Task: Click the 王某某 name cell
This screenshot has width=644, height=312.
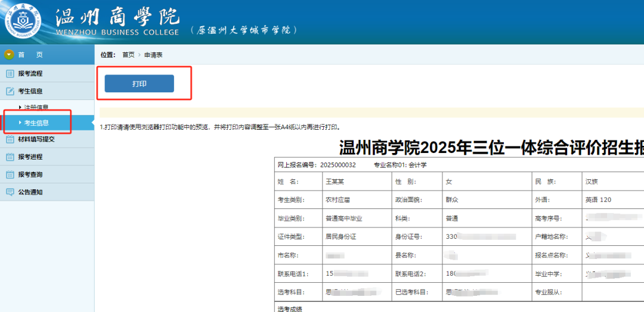Action: point(335,182)
